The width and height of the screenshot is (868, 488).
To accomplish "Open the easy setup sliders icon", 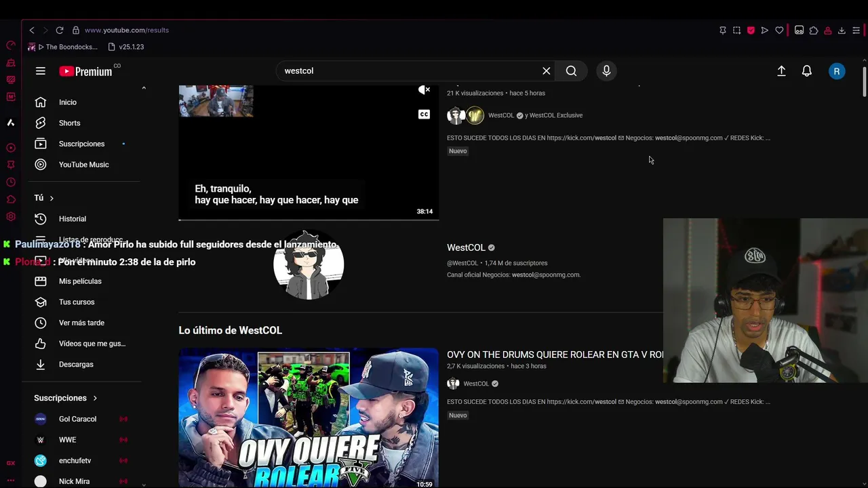I will [856, 30].
